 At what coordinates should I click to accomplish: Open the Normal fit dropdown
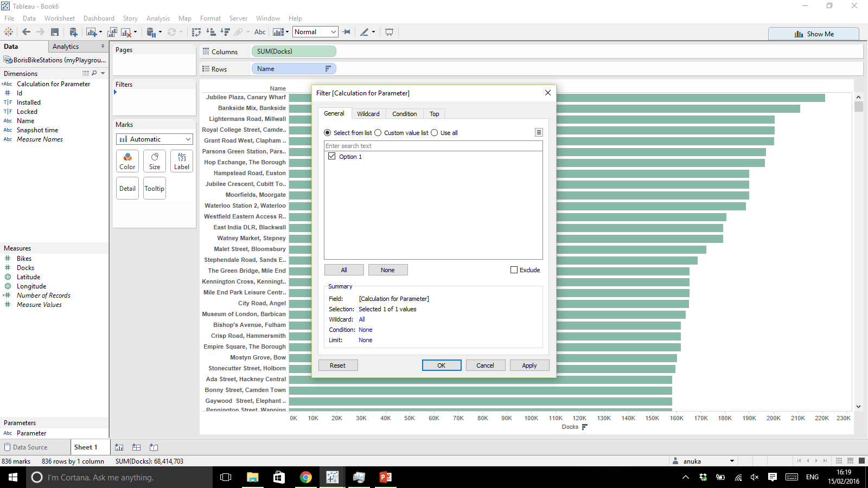(x=315, y=32)
